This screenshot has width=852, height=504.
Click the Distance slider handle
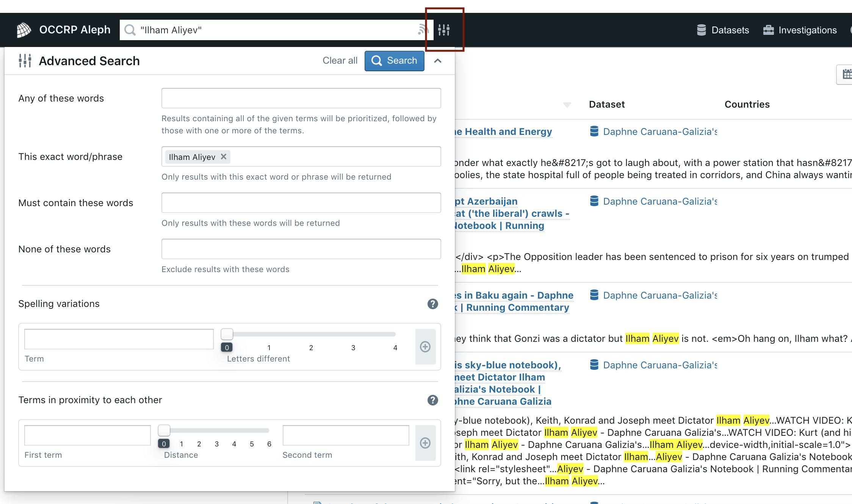point(164,430)
